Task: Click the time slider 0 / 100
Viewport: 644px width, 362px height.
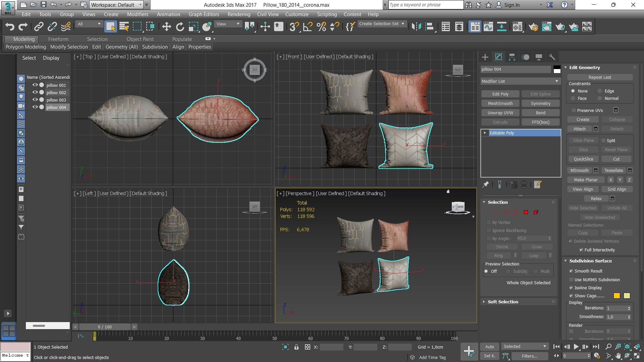Action: coord(105,327)
